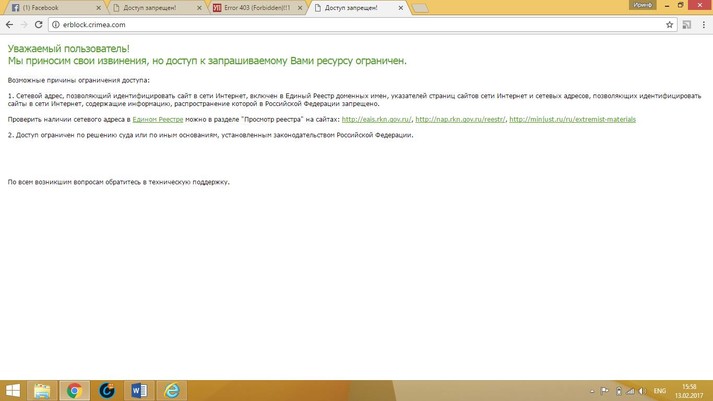Open the Windows Start menu
This screenshot has height=401, width=713.
click(x=13, y=390)
